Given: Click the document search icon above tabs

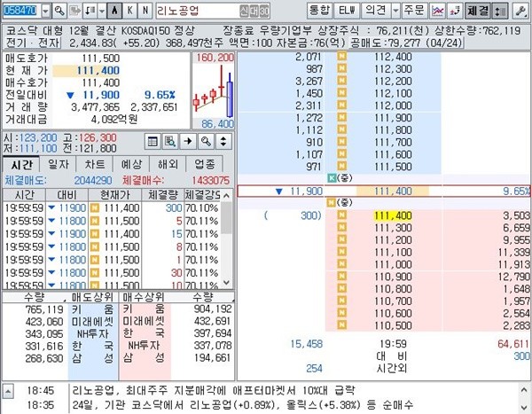Looking at the screenshot, I should [170, 141].
